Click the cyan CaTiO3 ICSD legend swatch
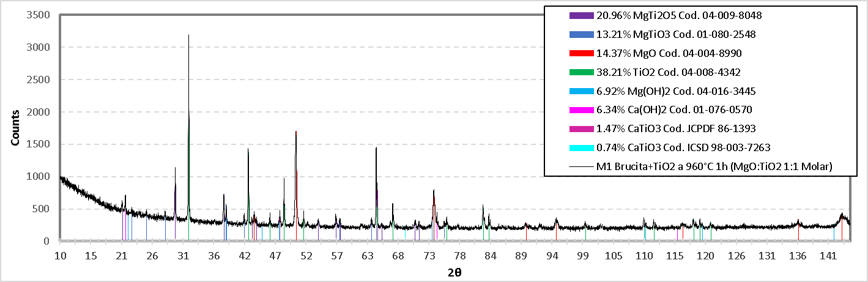The width and height of the screenshot is (868, 282). [581, 148]
